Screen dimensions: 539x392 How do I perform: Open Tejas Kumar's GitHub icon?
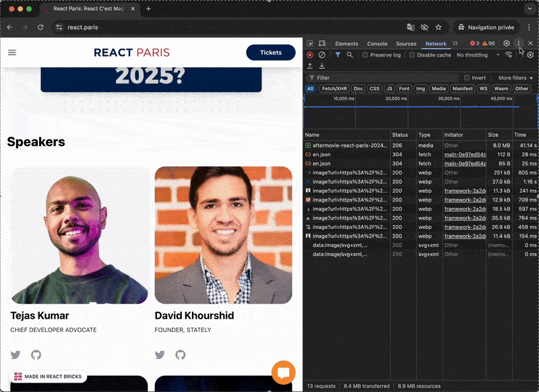36,354
